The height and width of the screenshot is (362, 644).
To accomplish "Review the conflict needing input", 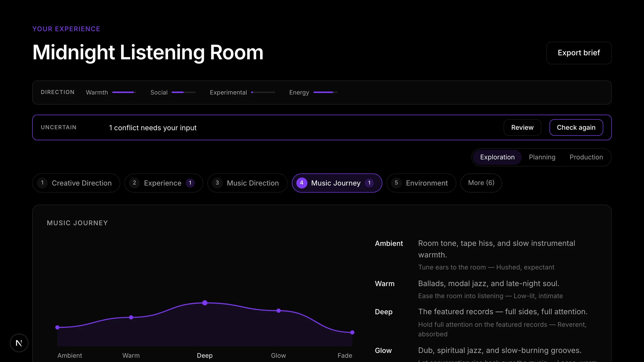I will click(x=522, y=127).
